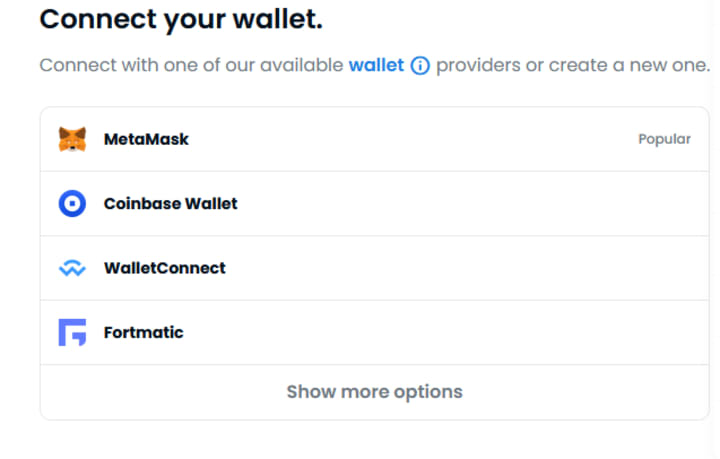Image resolution: width=720 pixels, height=459 pixels.
Task: Select the Fortmatic text label
Action: pyautogui.click(x=143, y=333)
